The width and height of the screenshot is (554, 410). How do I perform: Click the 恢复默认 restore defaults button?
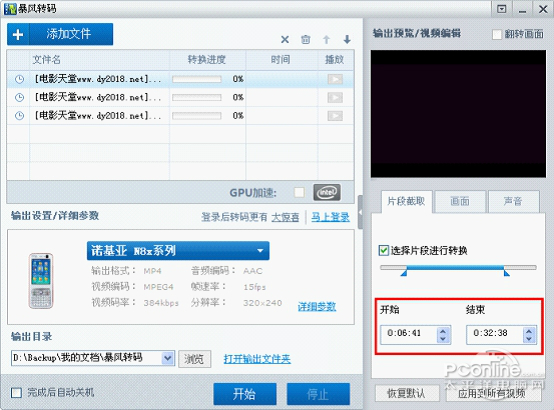[407, 393]
